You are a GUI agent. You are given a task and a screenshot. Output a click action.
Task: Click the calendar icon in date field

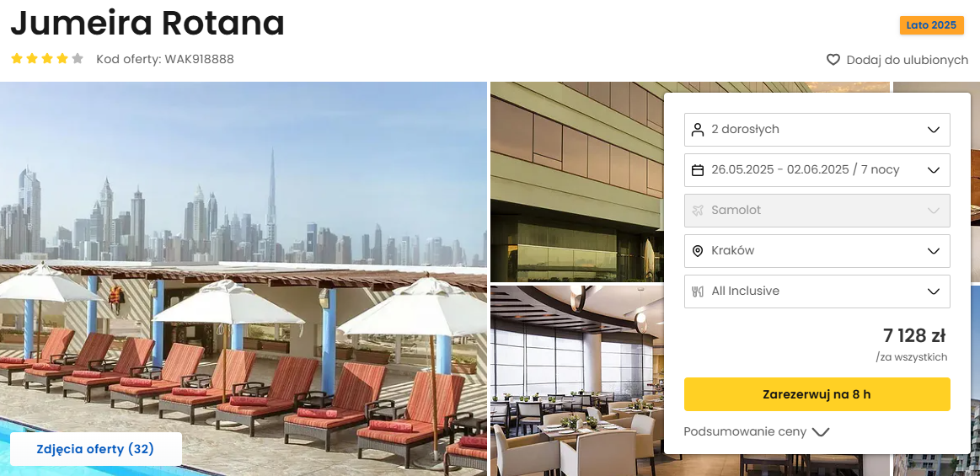pyautogui.click(x=698, y=170)
